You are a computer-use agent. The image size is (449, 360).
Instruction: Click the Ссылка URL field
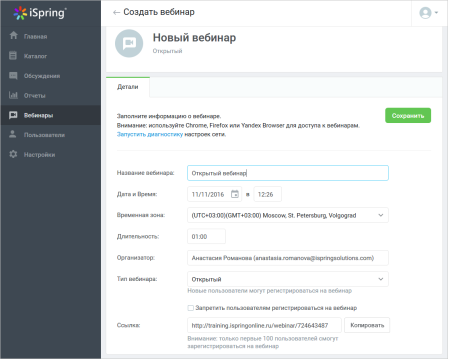coord(264,325)
